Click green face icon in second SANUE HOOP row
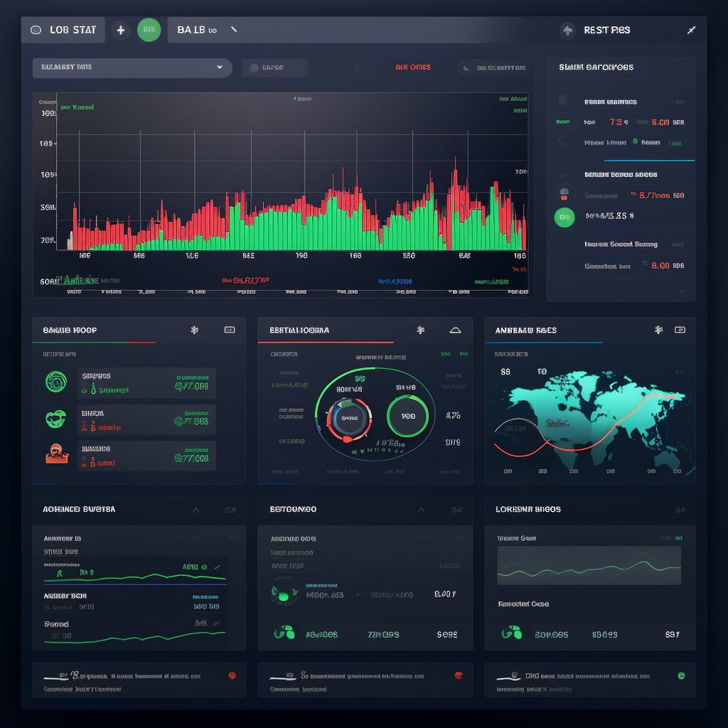 55,419
